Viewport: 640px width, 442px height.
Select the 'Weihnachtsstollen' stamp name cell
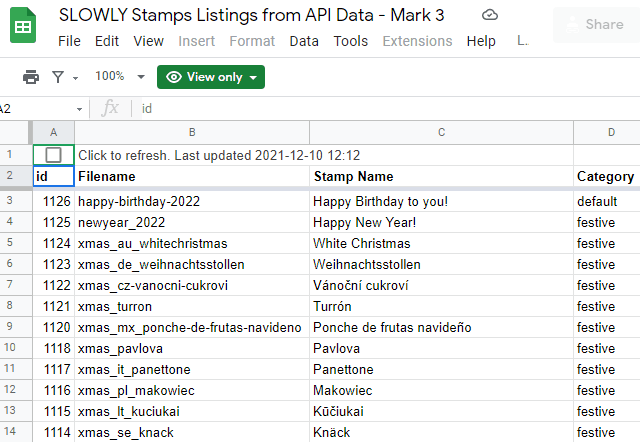(x=441, y=264)
